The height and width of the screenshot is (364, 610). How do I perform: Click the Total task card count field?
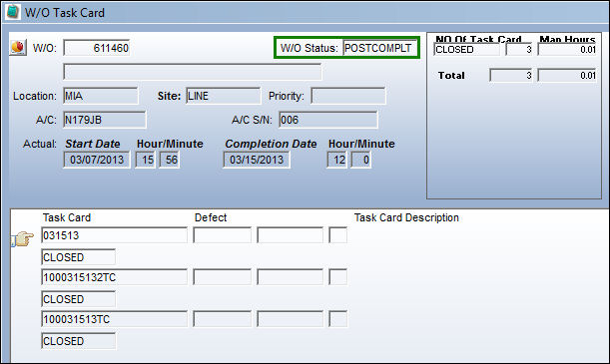click(x=511, y=76)
